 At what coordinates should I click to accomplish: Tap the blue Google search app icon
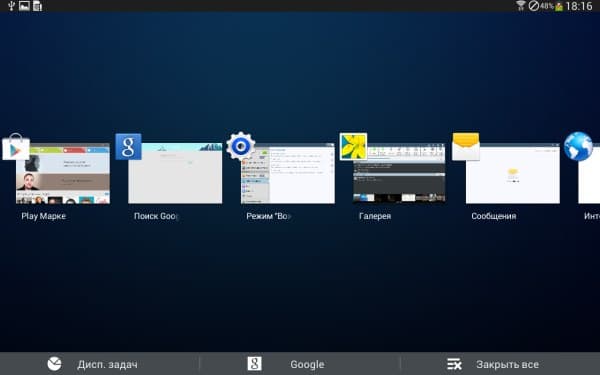pos(129,147)
